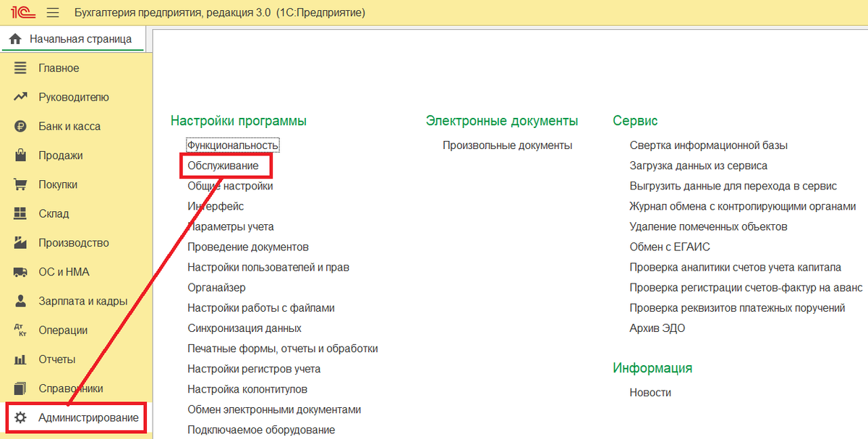Open the hamburger main menu
The height and width of the screenshot is (439, 868).
point(53,13)
